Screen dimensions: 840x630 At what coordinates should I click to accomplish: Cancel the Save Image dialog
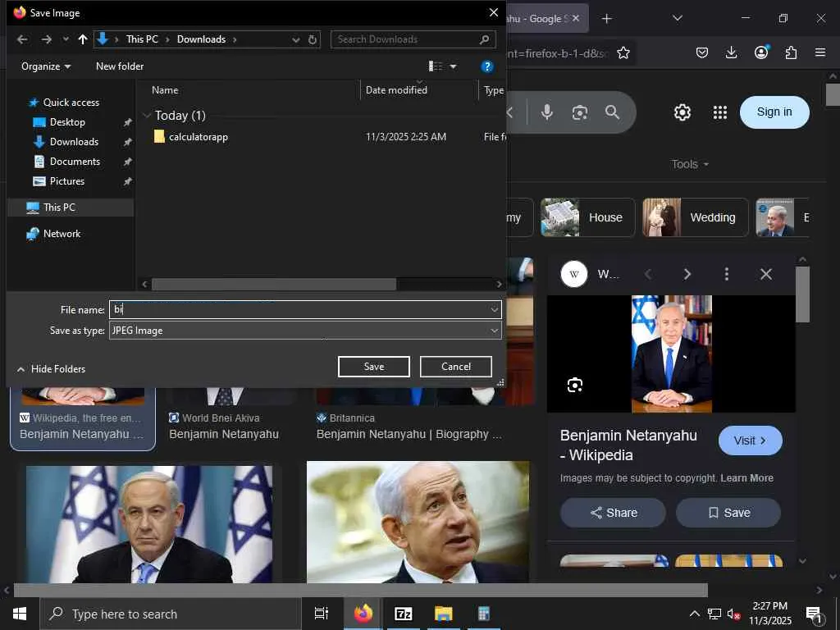[x=456, y=367]
